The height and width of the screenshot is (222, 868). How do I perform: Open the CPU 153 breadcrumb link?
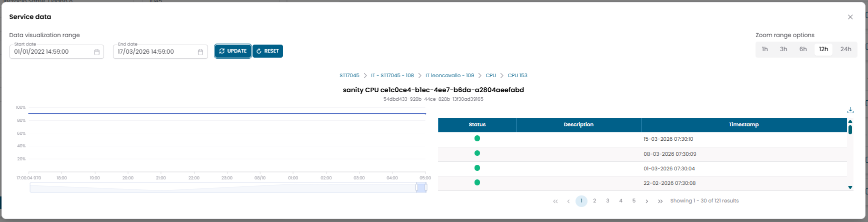tap(517, 76)
